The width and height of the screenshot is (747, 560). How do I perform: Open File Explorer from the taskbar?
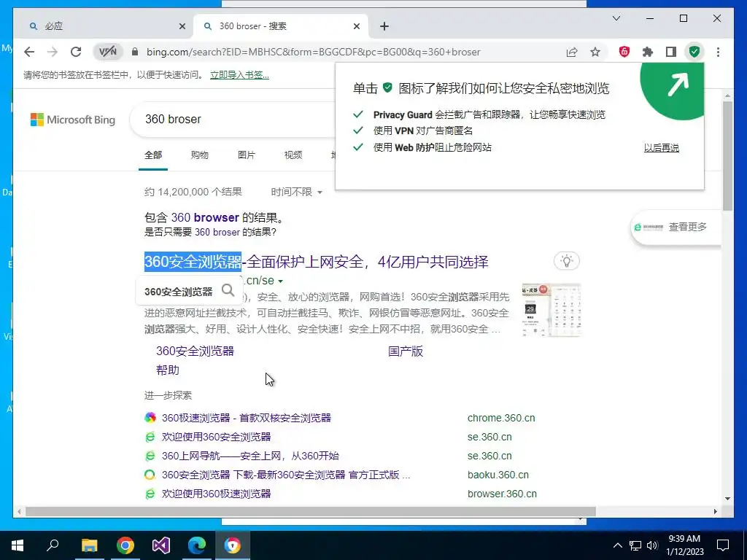(x=89, y=545)
